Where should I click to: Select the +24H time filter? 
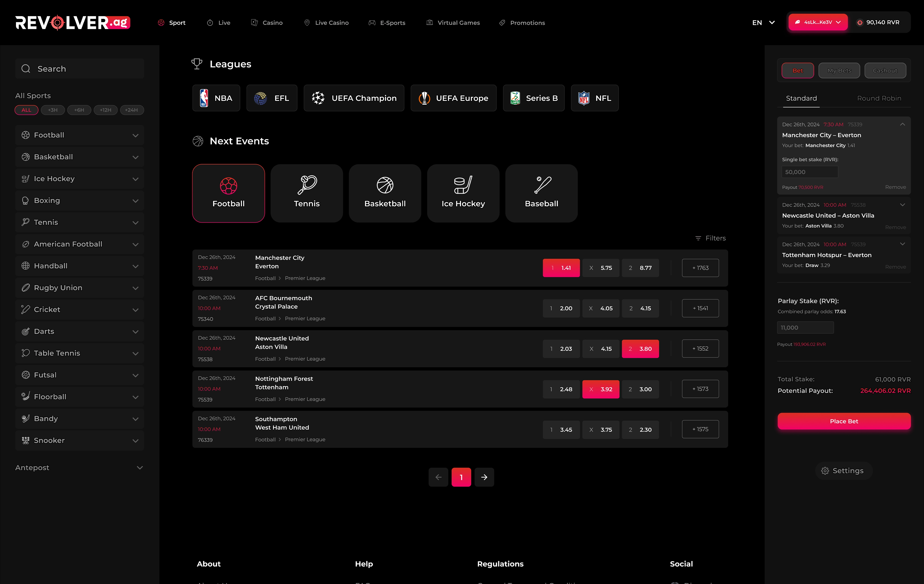coord(132,110)
